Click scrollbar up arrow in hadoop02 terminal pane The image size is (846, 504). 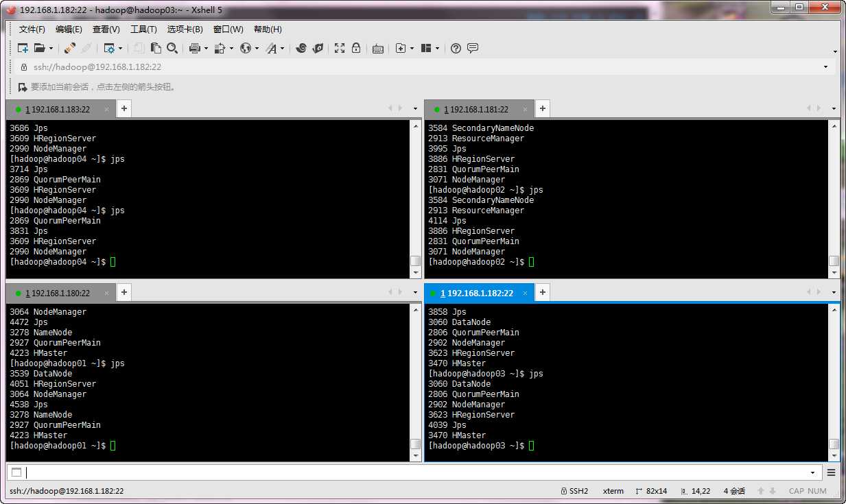tap(834, 125)
